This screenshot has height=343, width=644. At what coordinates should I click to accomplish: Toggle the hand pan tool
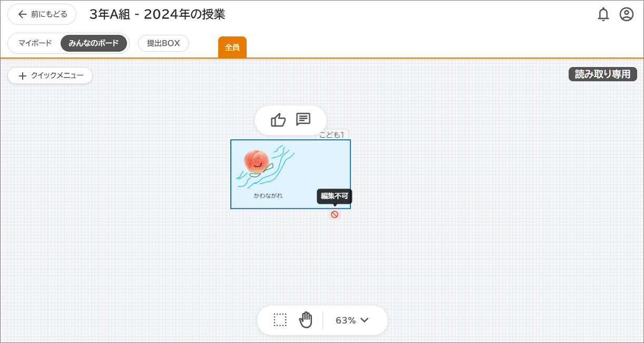click(306, 319)
